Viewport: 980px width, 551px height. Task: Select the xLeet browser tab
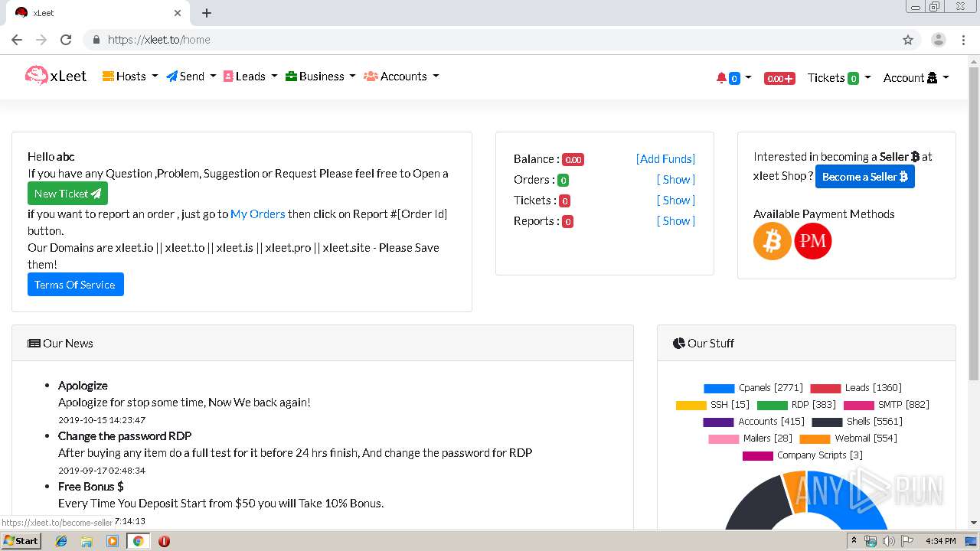point(97,13)
